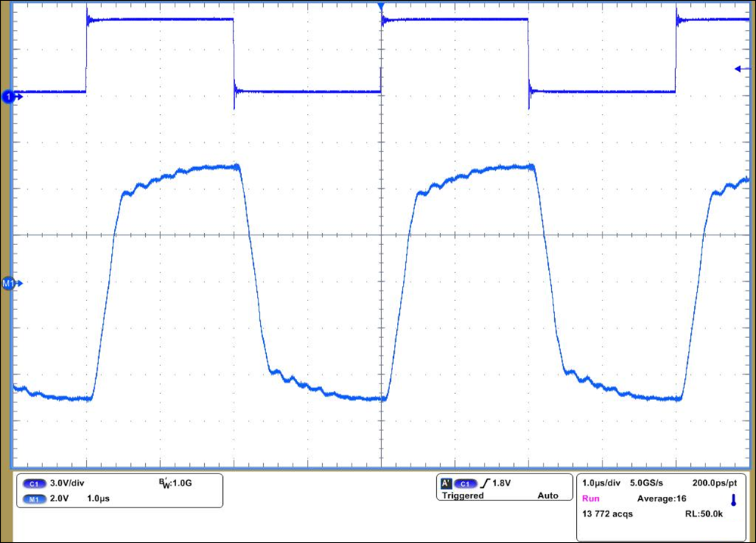Open the Triggered status badge
The height and width of the screenshot is (543, 756).
[x=462, y=496]
